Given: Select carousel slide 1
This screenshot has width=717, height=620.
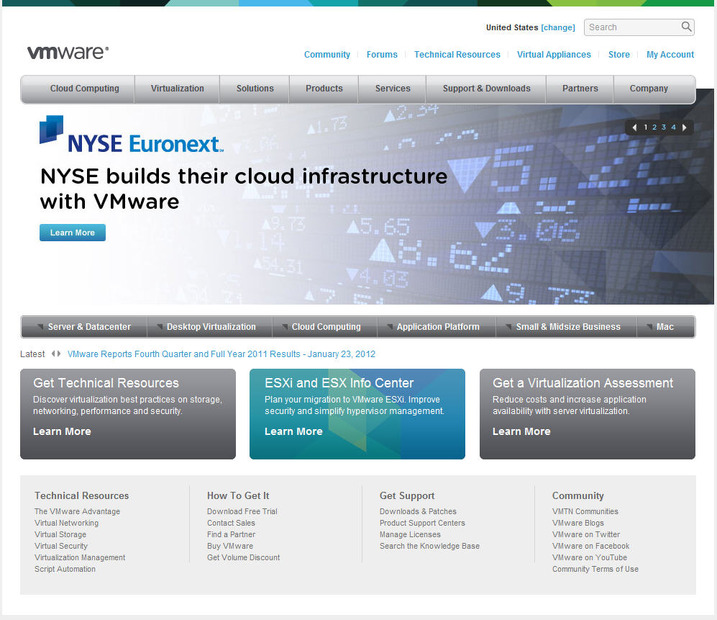Looking at the screenshot, I should tap(645, 127).
